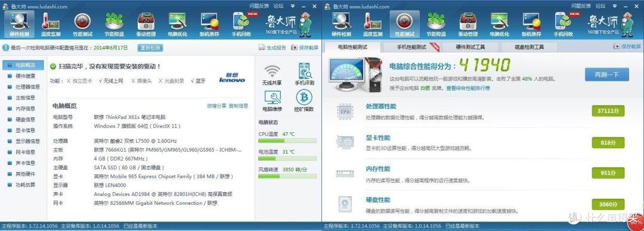
Task: Click the 再测一下 retest button
Action: tap(607, 74)
